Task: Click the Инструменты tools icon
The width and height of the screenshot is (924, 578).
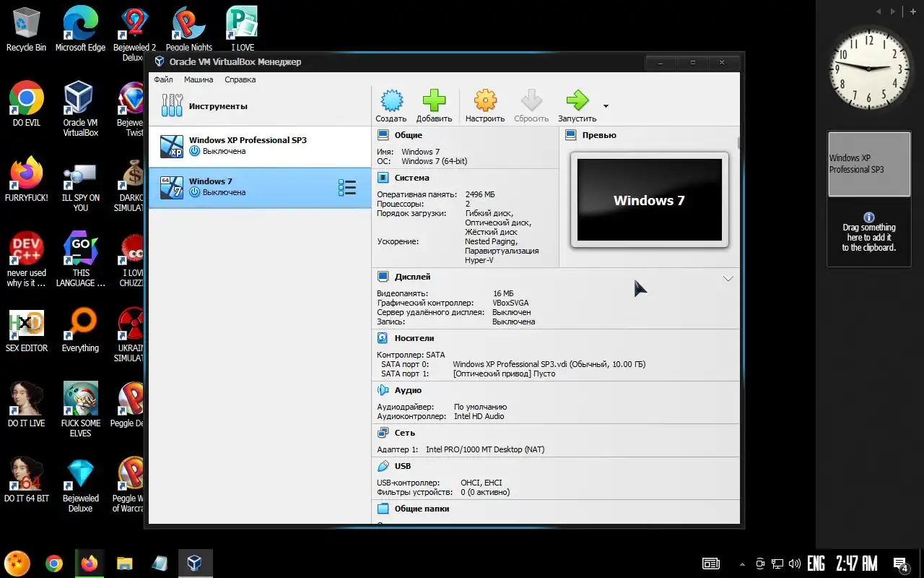Action: click(172, 105)
